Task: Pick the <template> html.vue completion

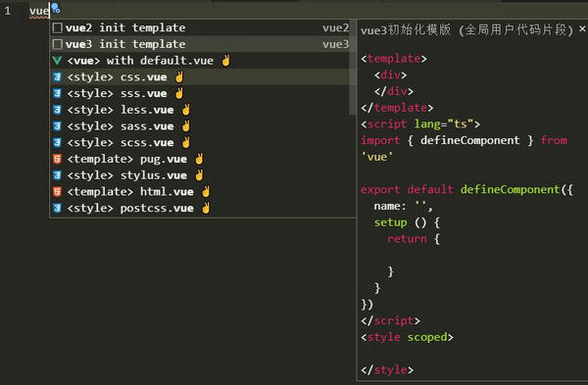Action: [x=203, y=192]
